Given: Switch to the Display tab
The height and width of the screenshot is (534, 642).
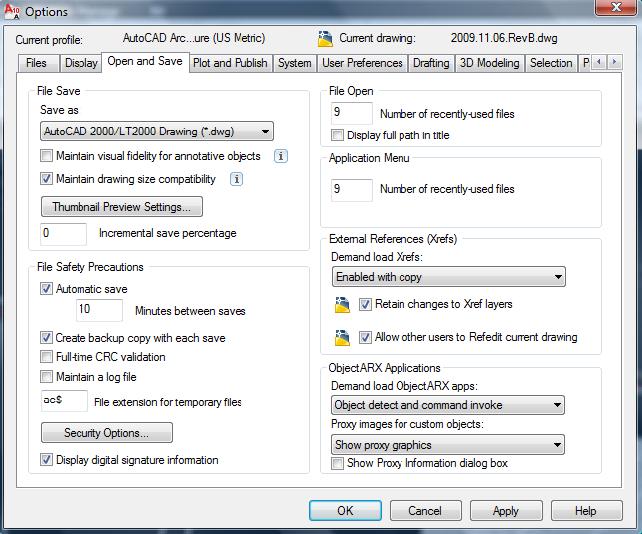Looking at the screenshot, I should tap(81, 63).
